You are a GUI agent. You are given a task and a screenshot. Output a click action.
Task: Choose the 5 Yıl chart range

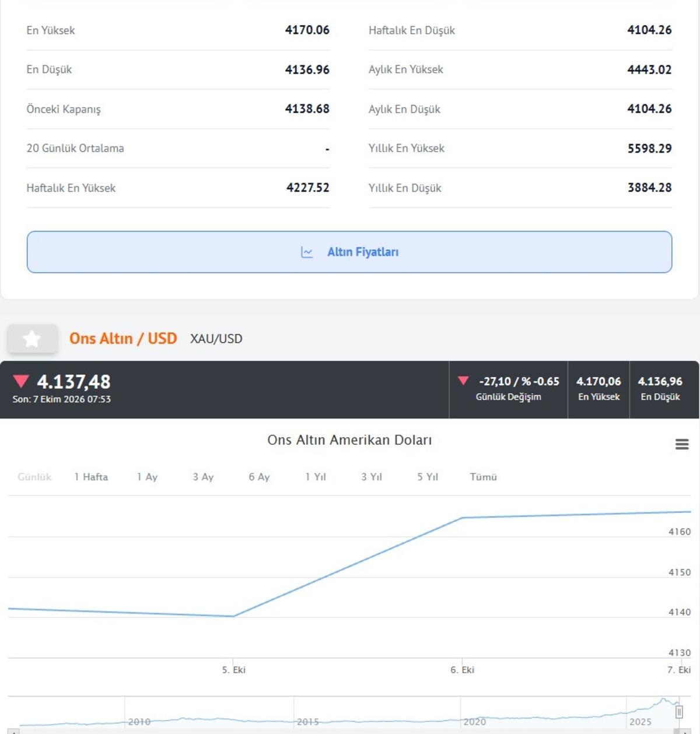click(428, 477)
